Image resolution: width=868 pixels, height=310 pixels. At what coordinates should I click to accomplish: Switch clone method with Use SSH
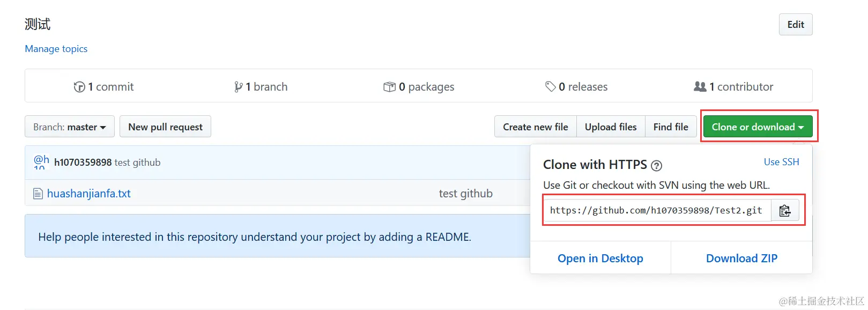(x=781, y=162)
